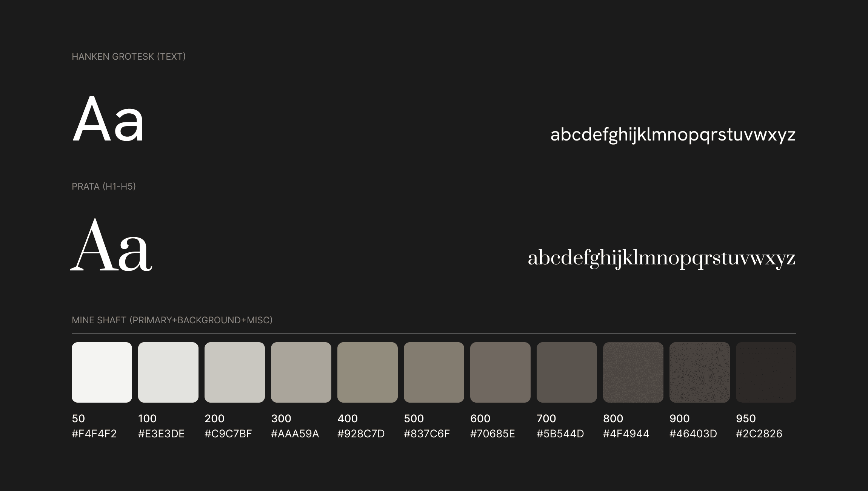This screenshot has width=868, height=491.
Task: Select the large serif Prata Aa specimen
Action: (111, 246)
